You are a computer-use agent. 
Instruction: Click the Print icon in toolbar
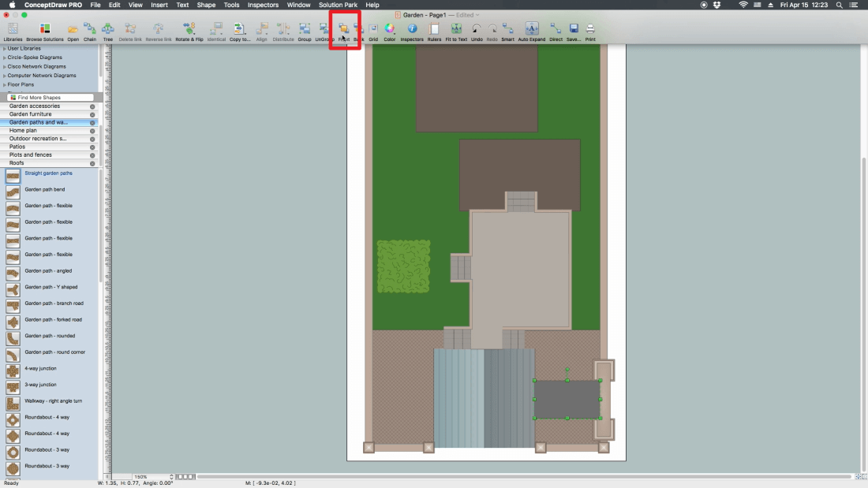pos(590,29)
